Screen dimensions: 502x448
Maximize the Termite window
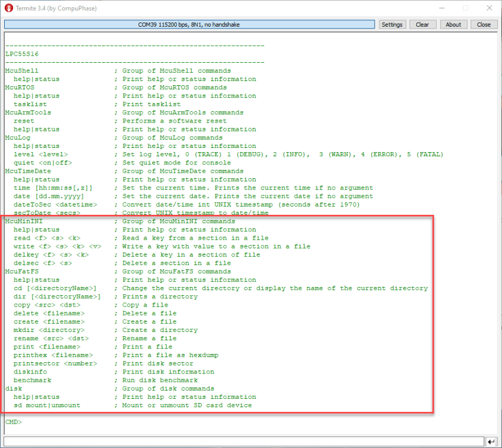click(x=465, y=8)
